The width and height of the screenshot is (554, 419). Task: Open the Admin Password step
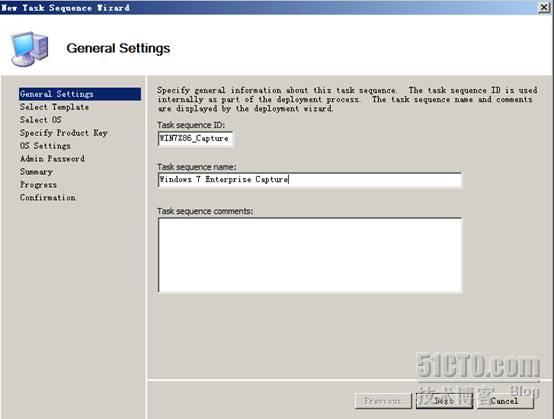pyautogui.click(x=52, y=159)
